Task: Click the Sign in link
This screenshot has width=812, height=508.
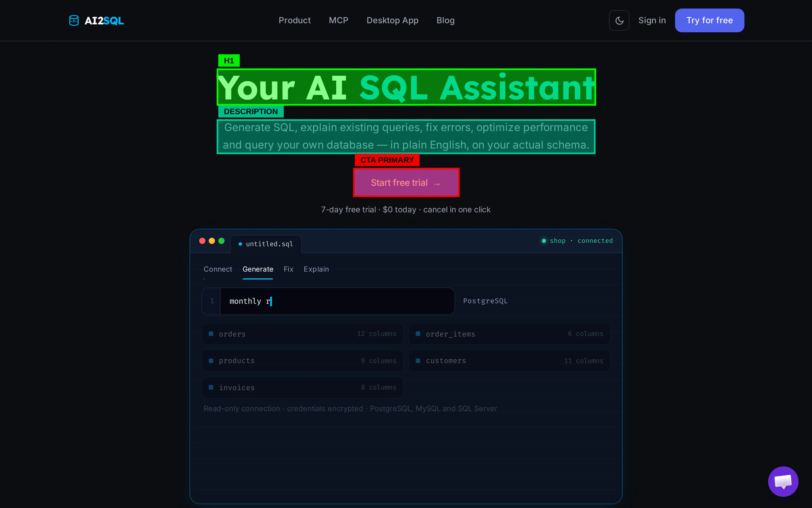Action: point(652,21)
